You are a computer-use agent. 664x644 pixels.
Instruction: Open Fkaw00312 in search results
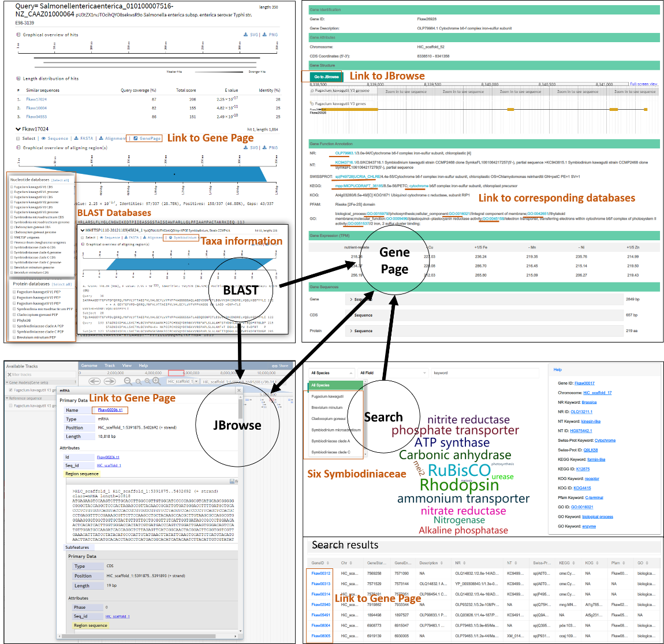[320, 574]
